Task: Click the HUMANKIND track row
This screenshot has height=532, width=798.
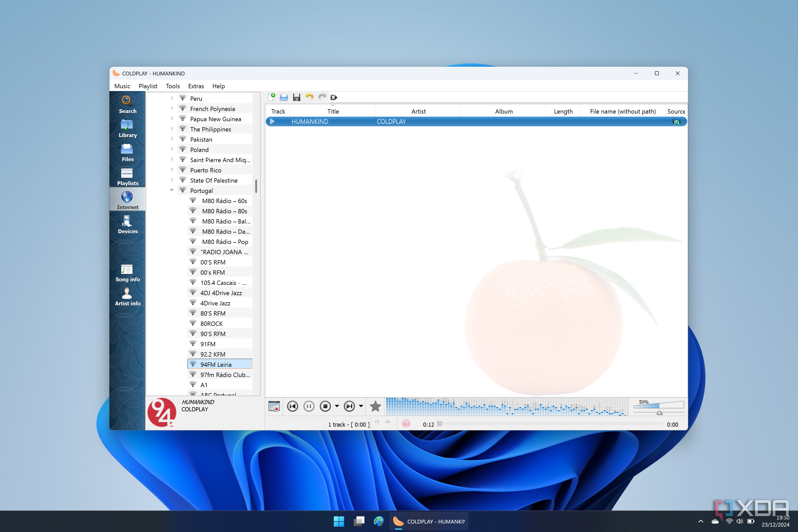Action: pyautogui.click(x=476, y=121)
